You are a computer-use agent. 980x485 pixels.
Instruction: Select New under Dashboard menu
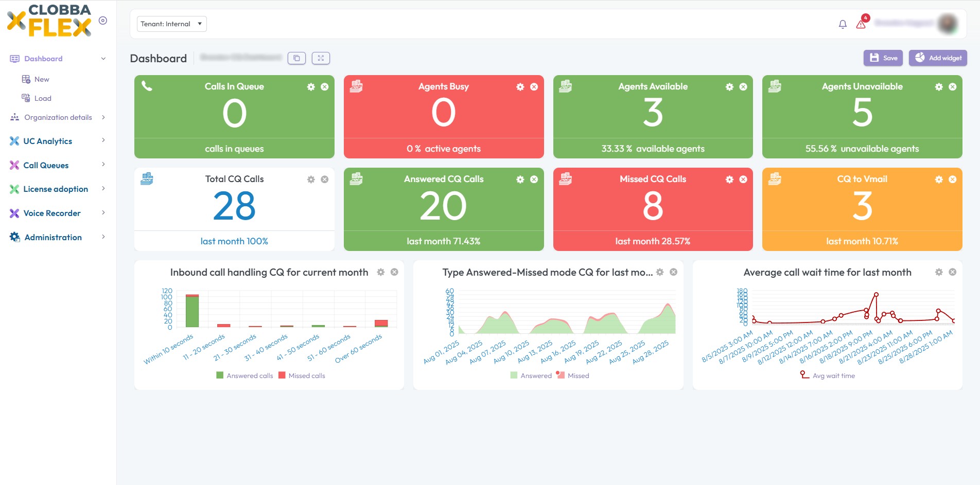pyautogui.click(x=41, y=79)
